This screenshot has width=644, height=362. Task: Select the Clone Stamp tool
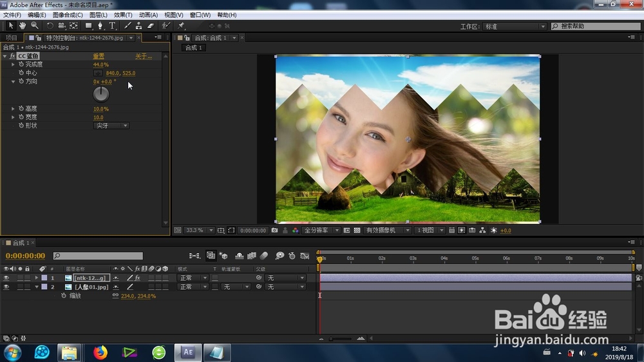[x=138, y=26]
